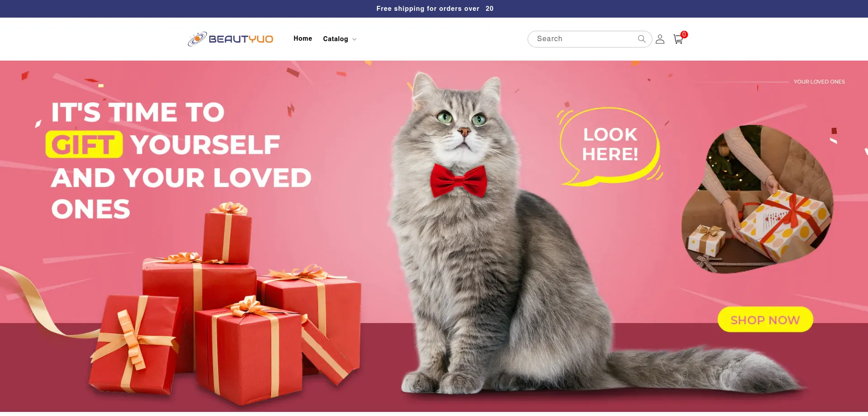The width and height of the screenshot is (868, 416).
Task: Expand the Catalog dropdown chevron
Action: click(x=354, y=39)
